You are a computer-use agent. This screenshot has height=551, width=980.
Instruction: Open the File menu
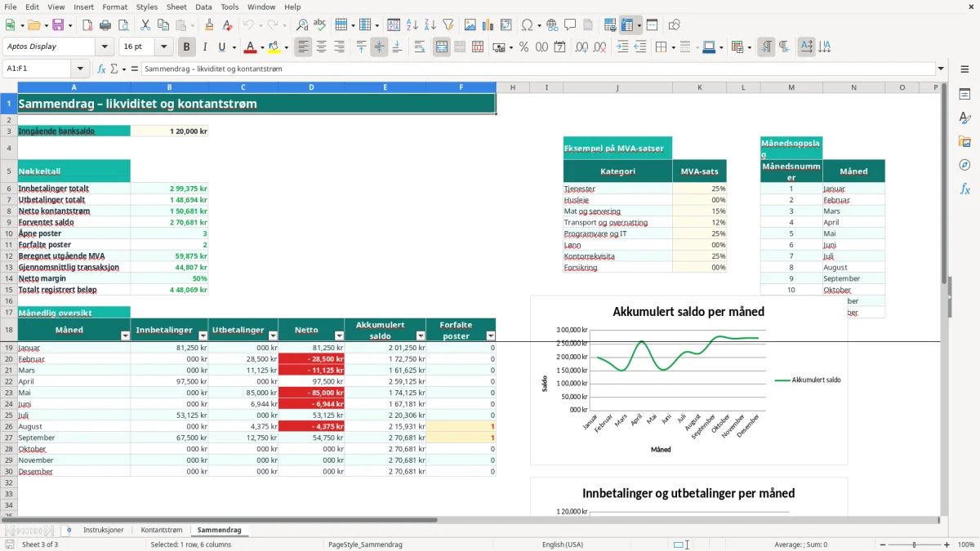(x=11, y=7)
